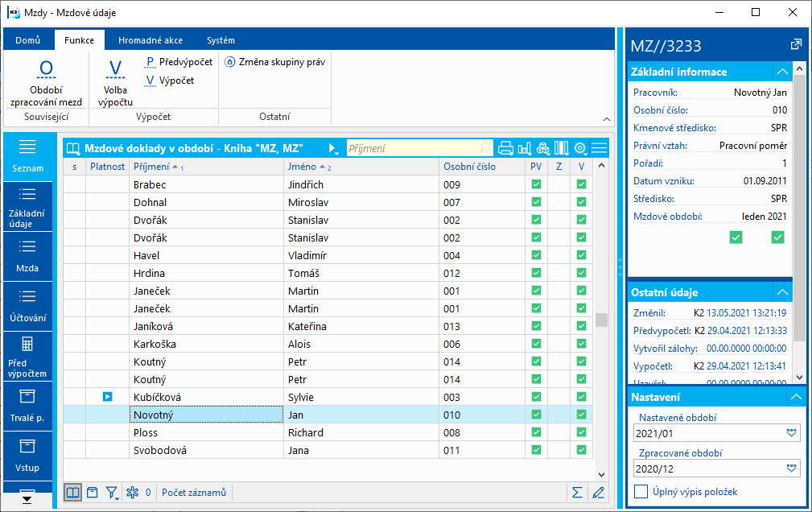This screenshot has width=812, height=512.
Task: Click the pencil edit icon
Action: pos(598,493)
